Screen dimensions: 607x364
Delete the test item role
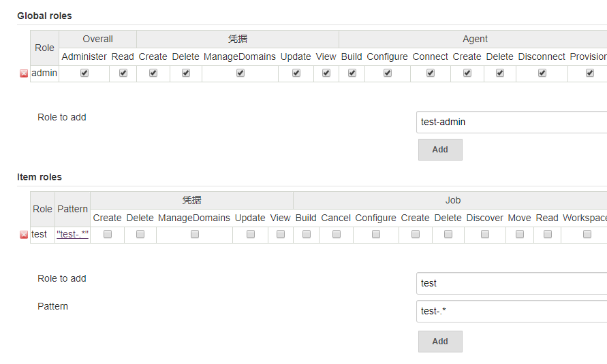tap(24, 235)
